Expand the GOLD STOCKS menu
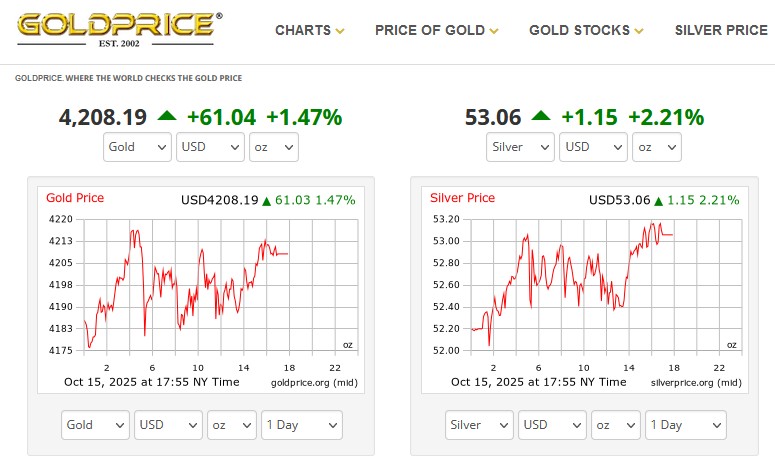The image size is (775, 460). click(x=586, y=30)
